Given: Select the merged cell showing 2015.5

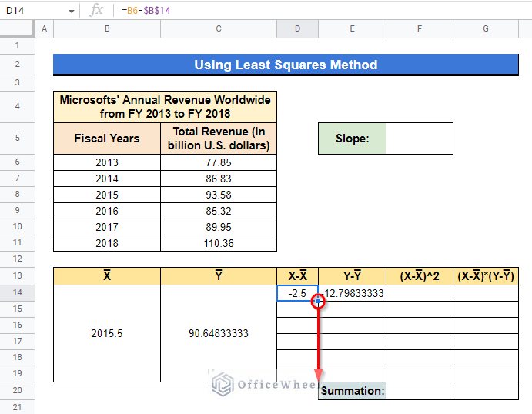Looking at the screenshot, I should click(x=107, y=334).
